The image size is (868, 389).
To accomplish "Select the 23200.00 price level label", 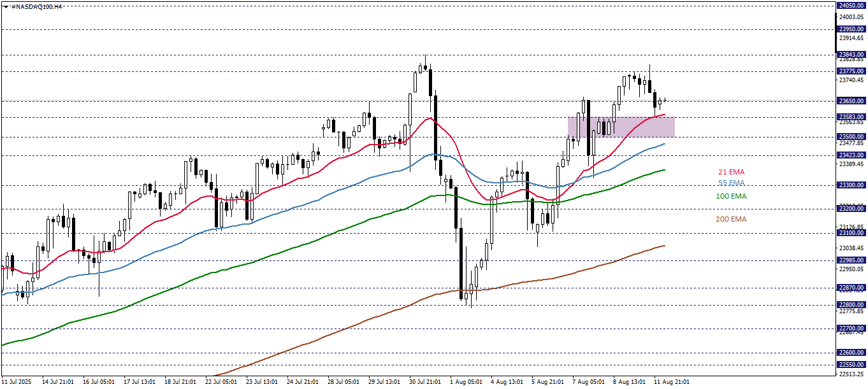I will pos(851,209).
